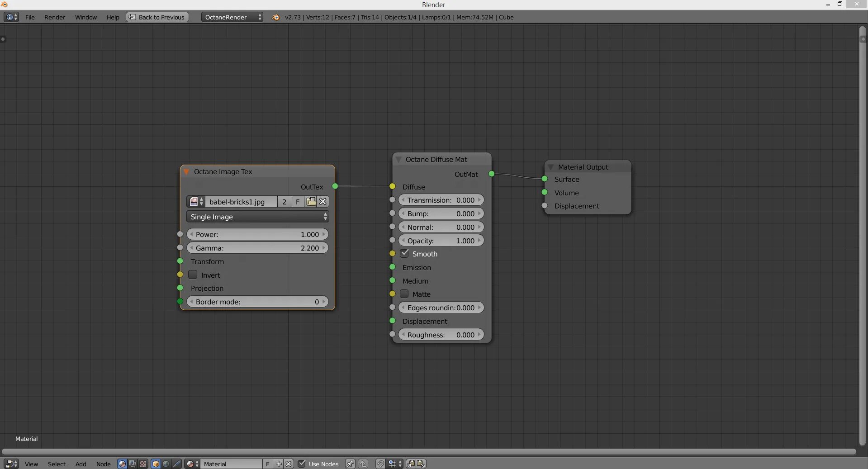
Task: Open the Help menu
Action: [113, 17]
